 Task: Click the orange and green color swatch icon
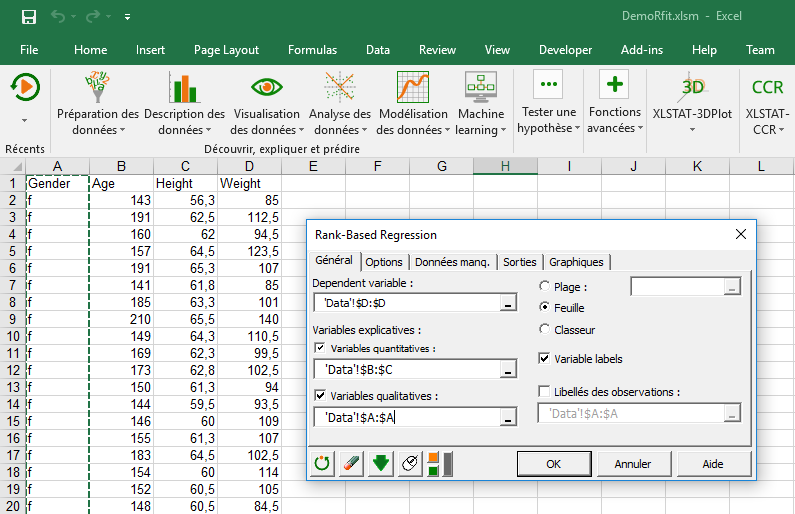[x=434, y=464]
